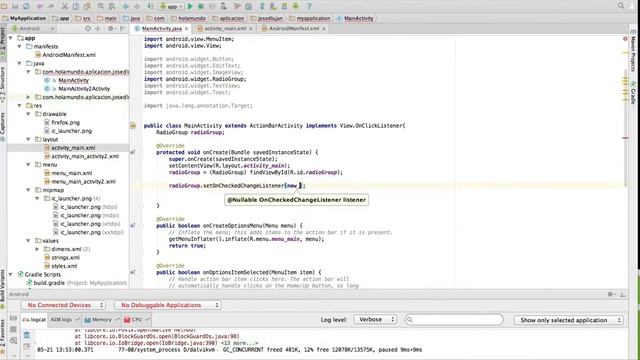
Task: Toggle the Maven Projects side panel
Action: point(633,51)
